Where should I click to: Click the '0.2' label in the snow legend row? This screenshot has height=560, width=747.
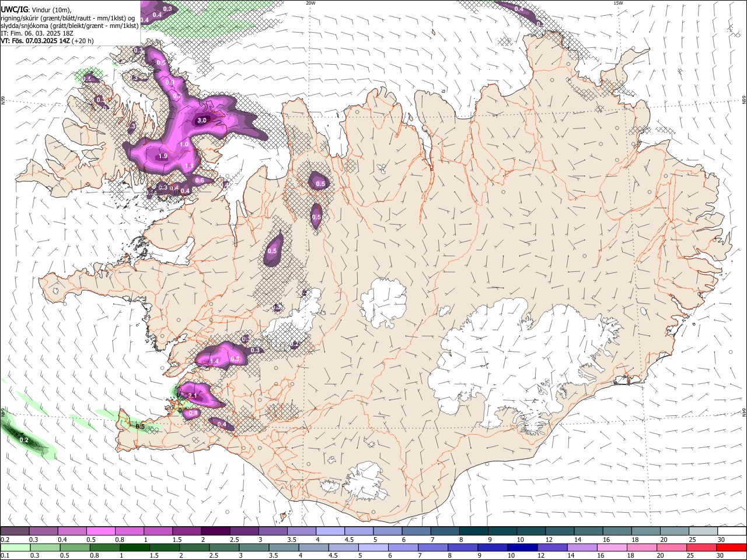5,540
